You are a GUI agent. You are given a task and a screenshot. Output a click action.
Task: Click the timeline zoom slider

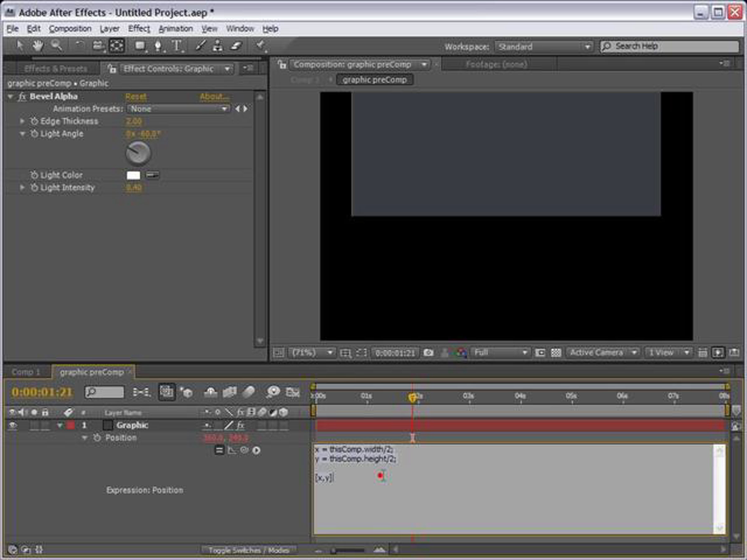coord(347,551)
